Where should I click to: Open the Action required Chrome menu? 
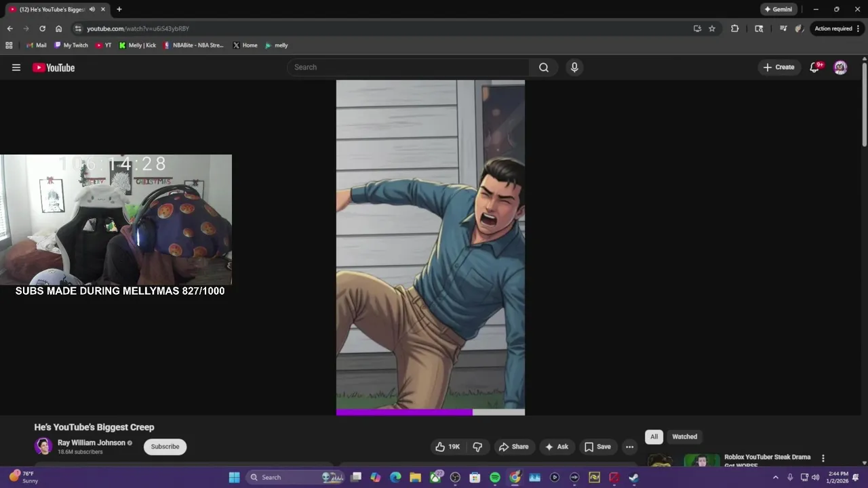click(838, 28)
